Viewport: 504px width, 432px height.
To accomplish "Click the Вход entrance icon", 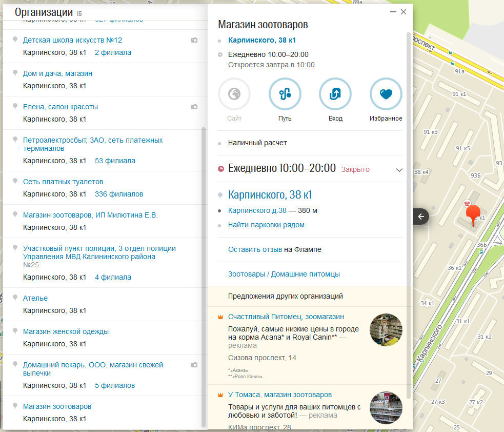I will click(x=335, y=94).
